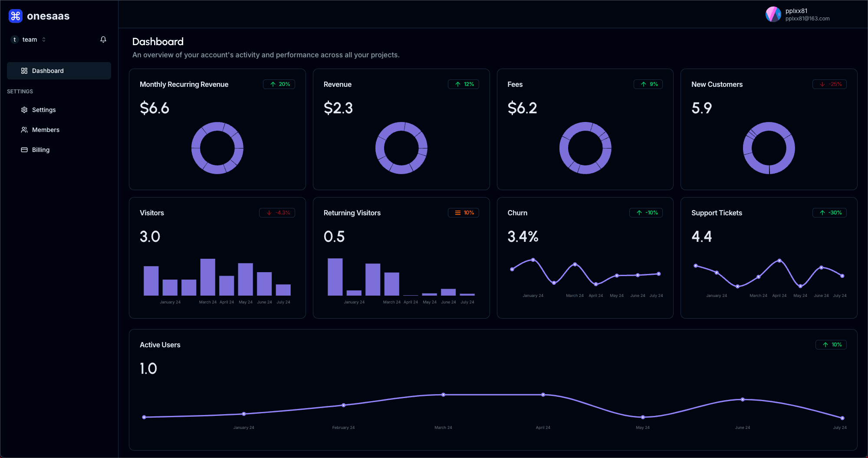Image resolution: width=868 pixels, height=458 pixels.
Task: Click the menu-lines icon in Returning Visitors badge
Action: coord(458,213)
